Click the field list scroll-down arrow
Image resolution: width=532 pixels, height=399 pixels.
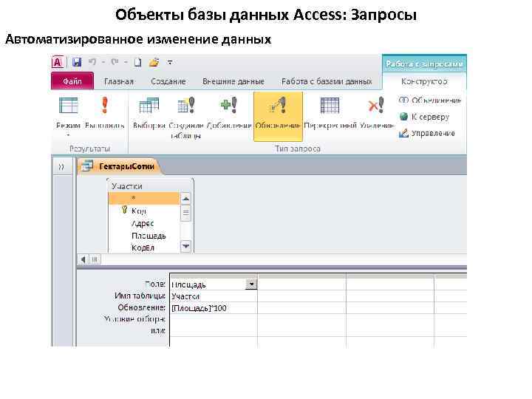pos(185,246)
